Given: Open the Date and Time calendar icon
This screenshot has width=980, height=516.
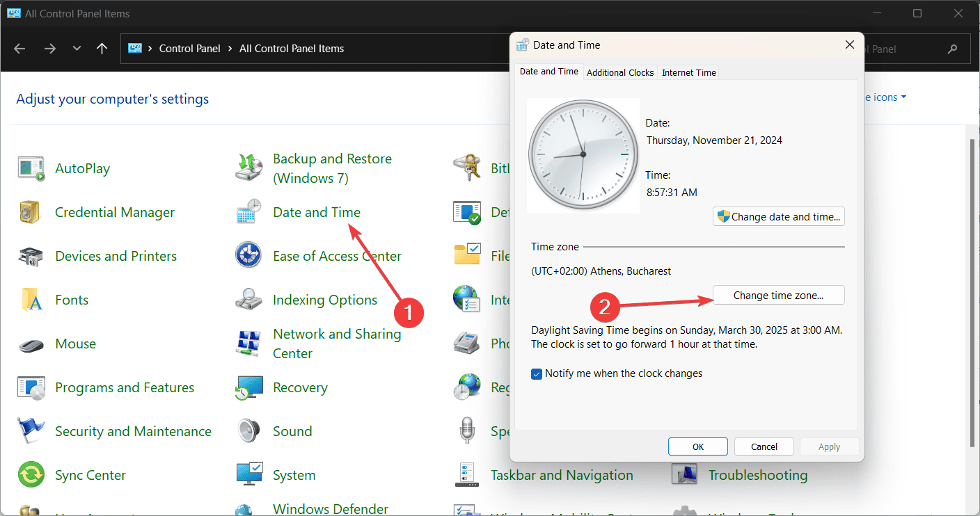Looking at the screenshot, I should (x=248, y=212).
